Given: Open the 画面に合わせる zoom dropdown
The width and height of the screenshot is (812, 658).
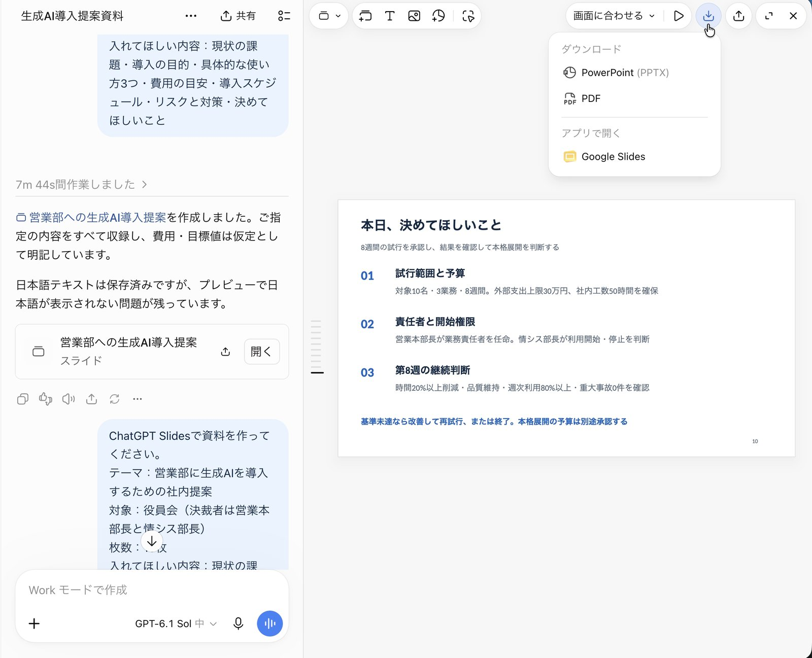Looking at the screenshot, I should click(x=614, y=16).
